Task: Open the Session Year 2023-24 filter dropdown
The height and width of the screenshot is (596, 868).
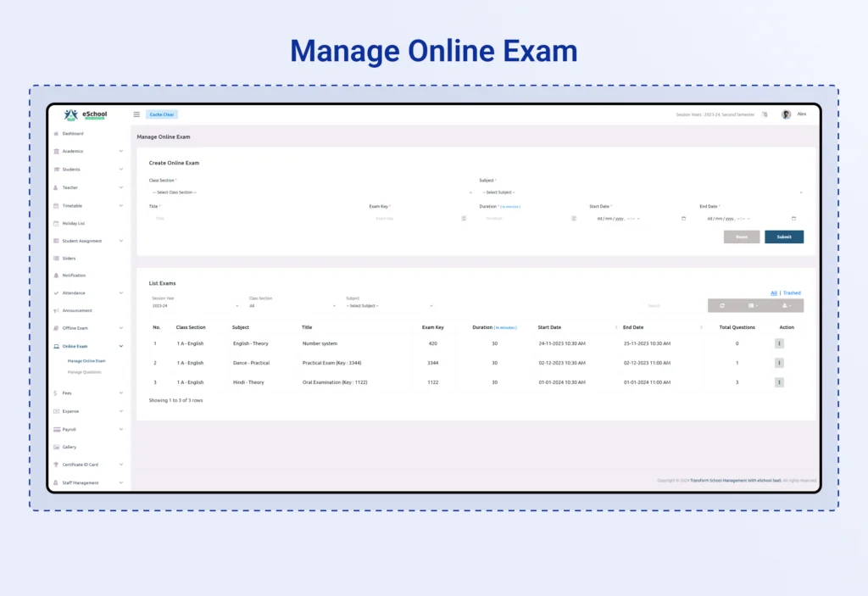Action: pos(195,306)
